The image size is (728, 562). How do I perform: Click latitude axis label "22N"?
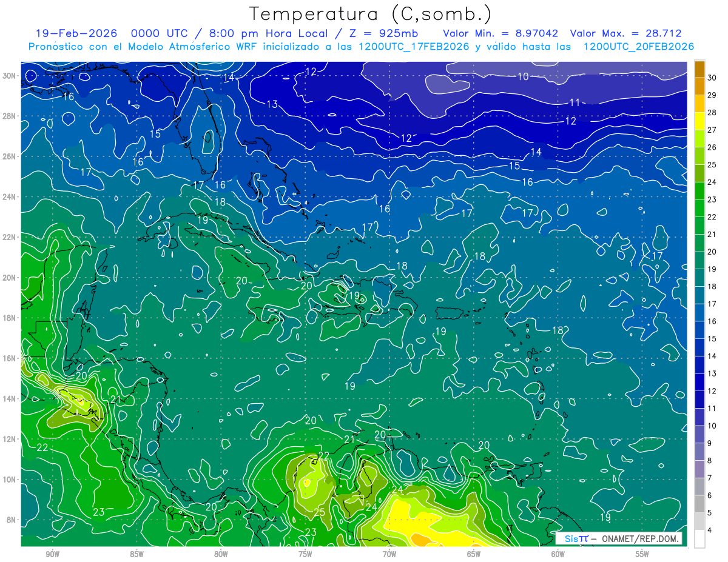pos(9,237)
